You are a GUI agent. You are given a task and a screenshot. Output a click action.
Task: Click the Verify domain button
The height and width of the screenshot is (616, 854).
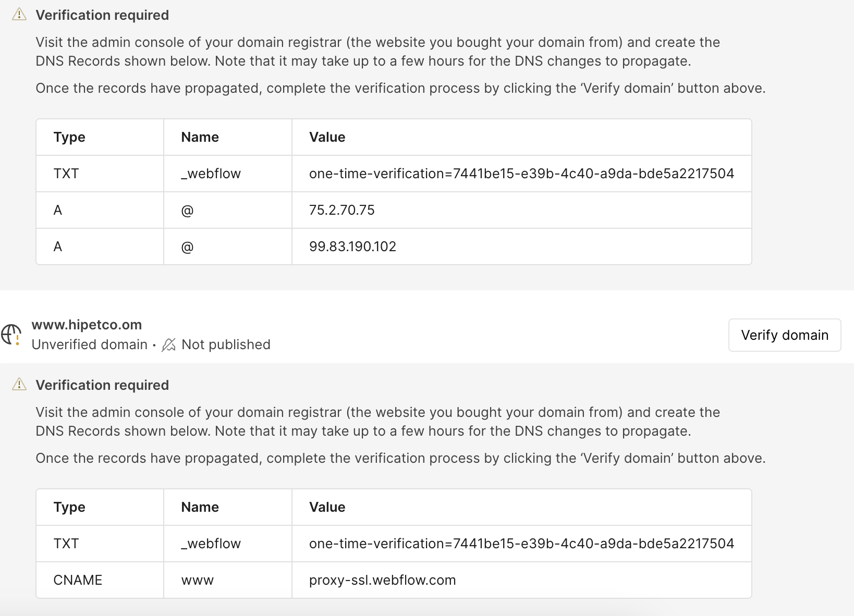(784, 335)
